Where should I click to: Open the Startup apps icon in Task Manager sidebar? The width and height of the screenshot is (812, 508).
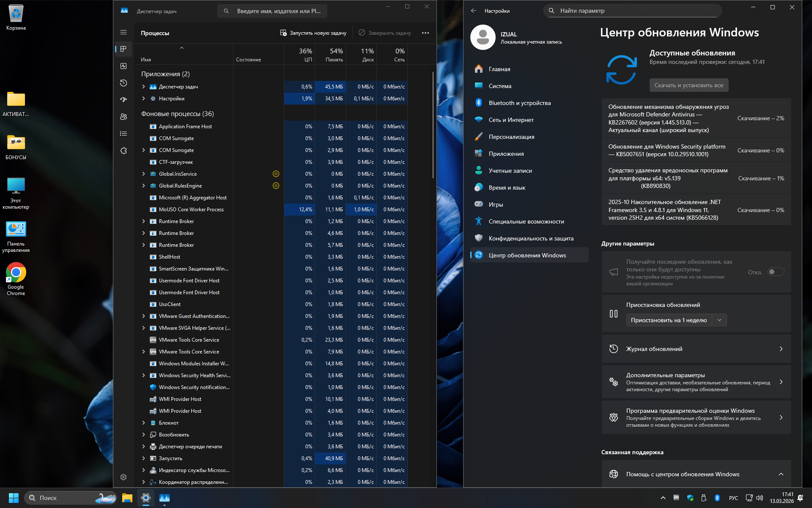pos(123,100)
